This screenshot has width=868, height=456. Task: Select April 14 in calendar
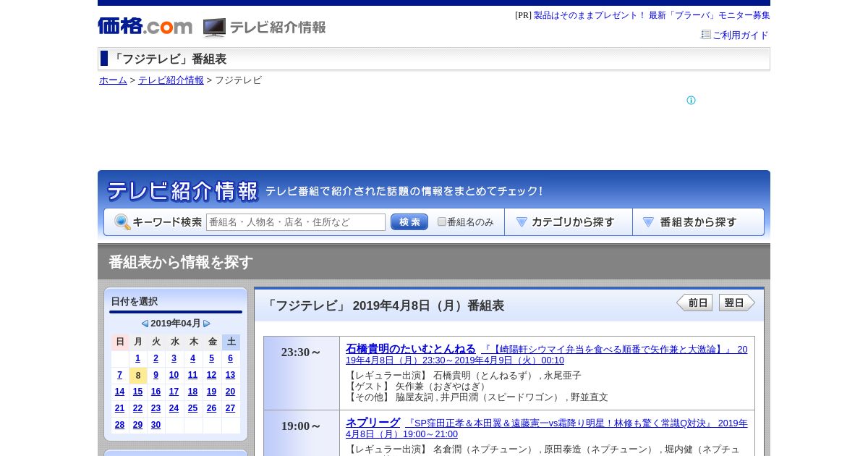(119, 392)
